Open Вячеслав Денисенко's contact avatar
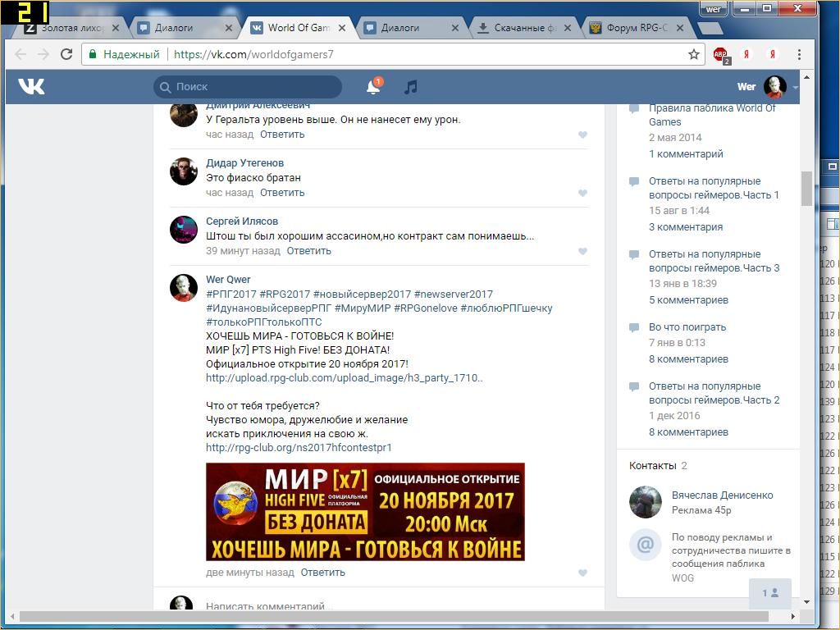 pos(645,502)
